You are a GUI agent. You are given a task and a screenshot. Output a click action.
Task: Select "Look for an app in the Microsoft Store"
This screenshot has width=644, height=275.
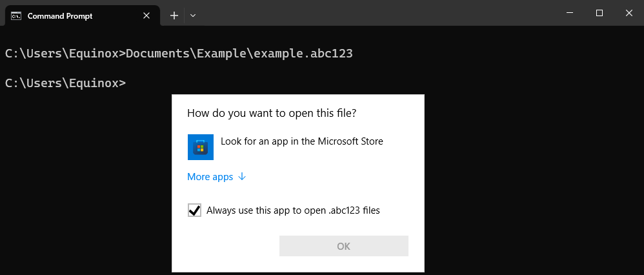click(x=301, y=141)
